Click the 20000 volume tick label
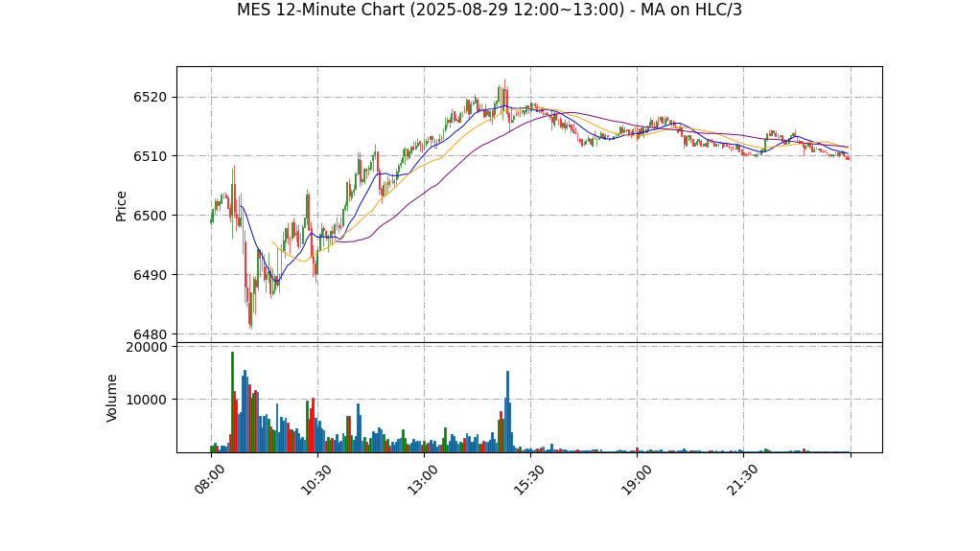The image size is (980, 551). 147,347
